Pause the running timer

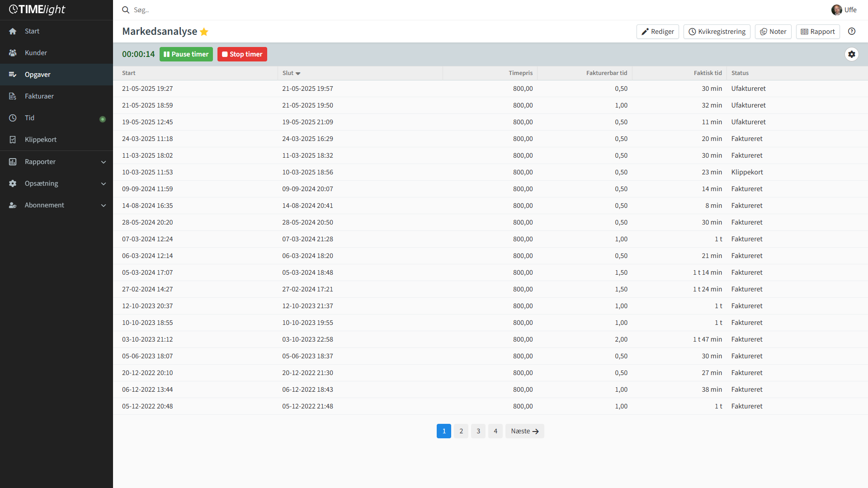[186, 54]
